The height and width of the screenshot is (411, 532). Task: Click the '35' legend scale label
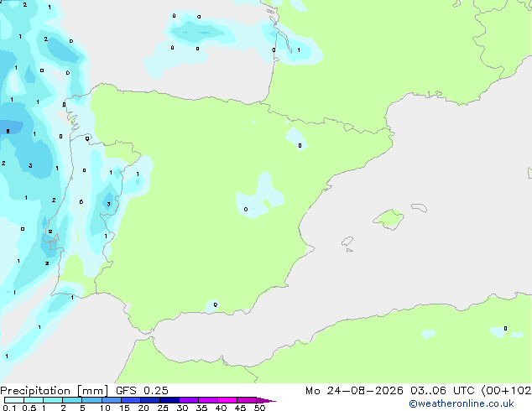click(201, 408)
